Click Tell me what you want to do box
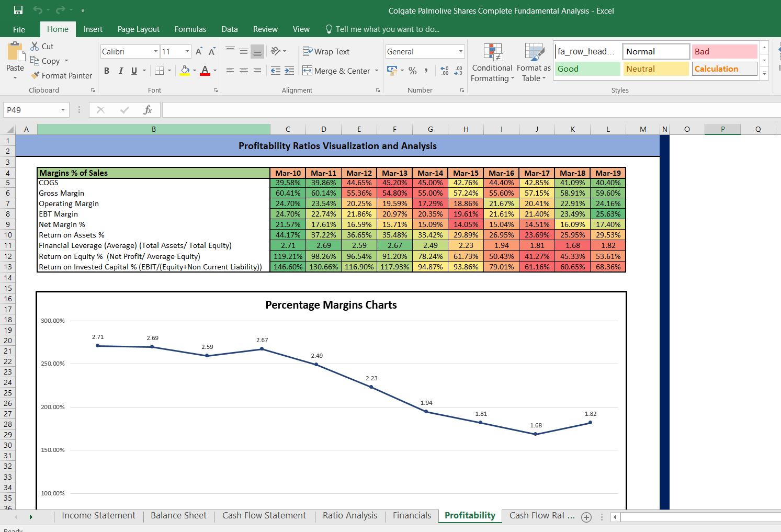The width and height of the screenshot is (781, 532). click(382, 29)
